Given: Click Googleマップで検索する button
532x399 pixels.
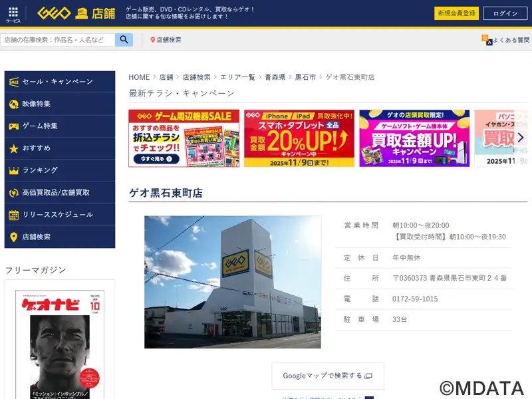Looking at the screenshot, I should click(x=328, y=376).
